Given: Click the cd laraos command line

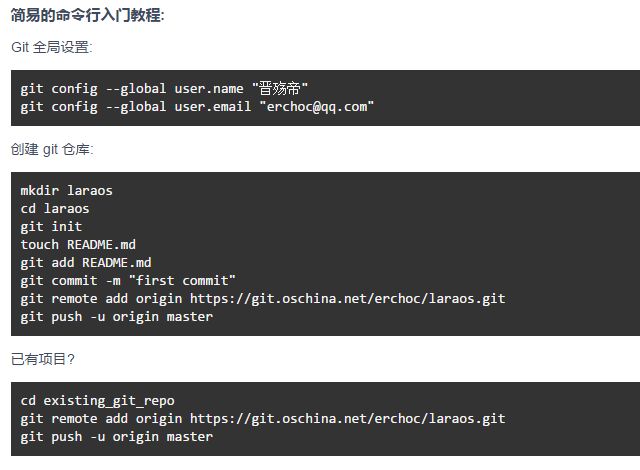Looking at the screenshot, I should 55,208.
